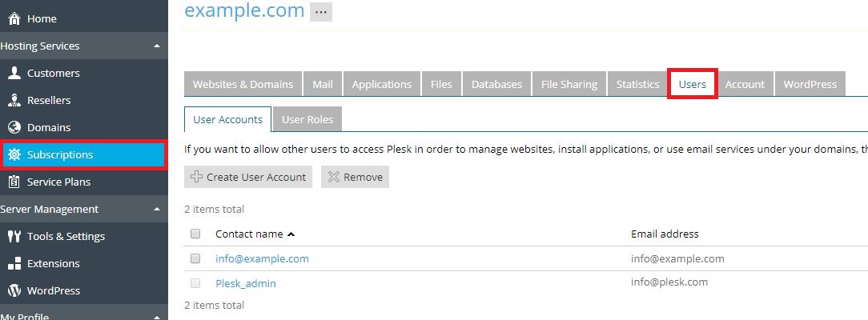Viewport: 868px width, 320px height.
Task: Toggle the select-all checkbox in table header
Action: point(195,234)
